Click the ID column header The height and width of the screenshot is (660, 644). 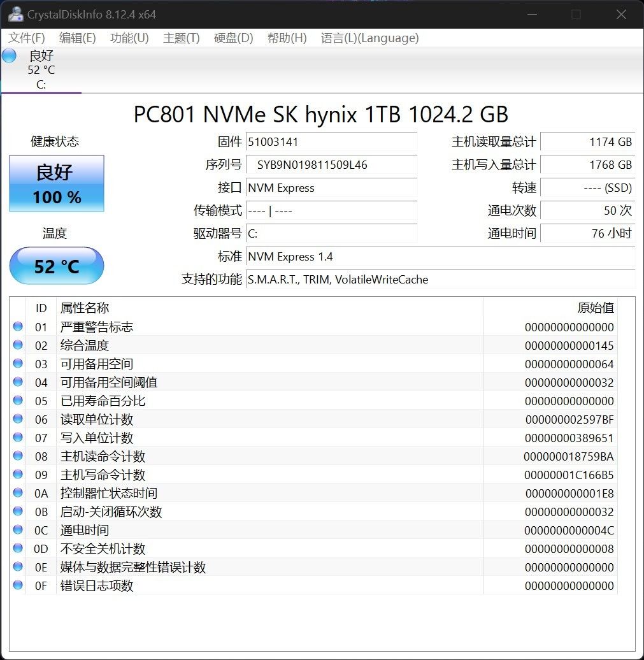pos(41,308)
